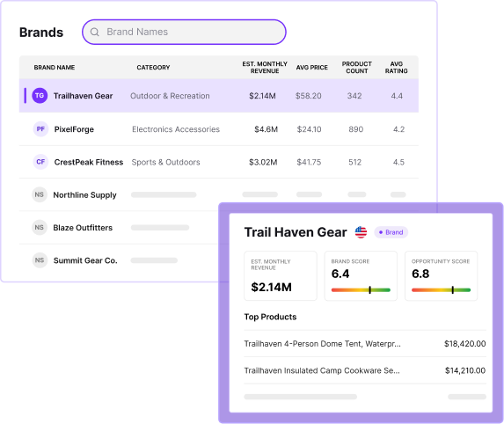Click the CF avatar for CrestPeak Fitness
This screenshot has width=504, height=424.
click(40, 162)
